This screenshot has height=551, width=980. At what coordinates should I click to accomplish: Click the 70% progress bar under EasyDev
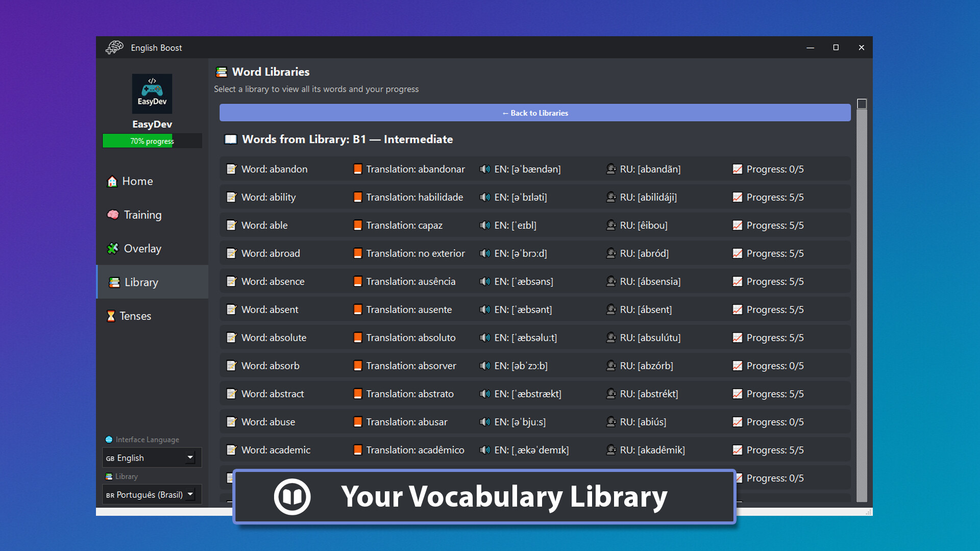tap(152, 141)
